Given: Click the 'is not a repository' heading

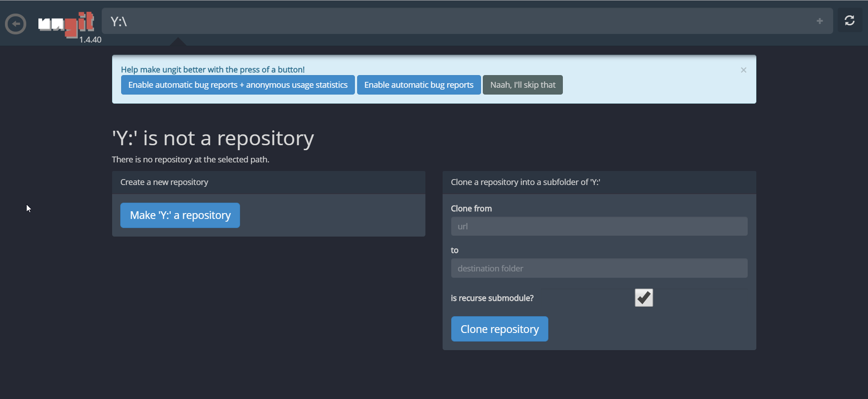Looking at the screenshot, I should 213,138.
